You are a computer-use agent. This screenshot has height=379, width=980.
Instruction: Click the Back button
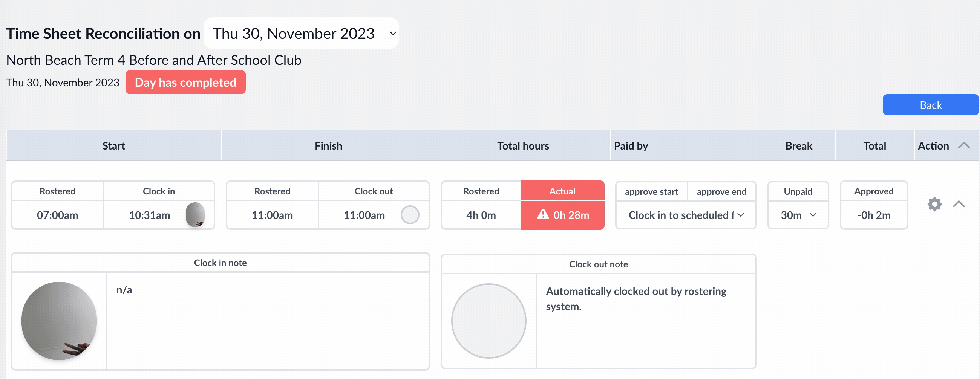pyautogui.click(x=931, y=105)
